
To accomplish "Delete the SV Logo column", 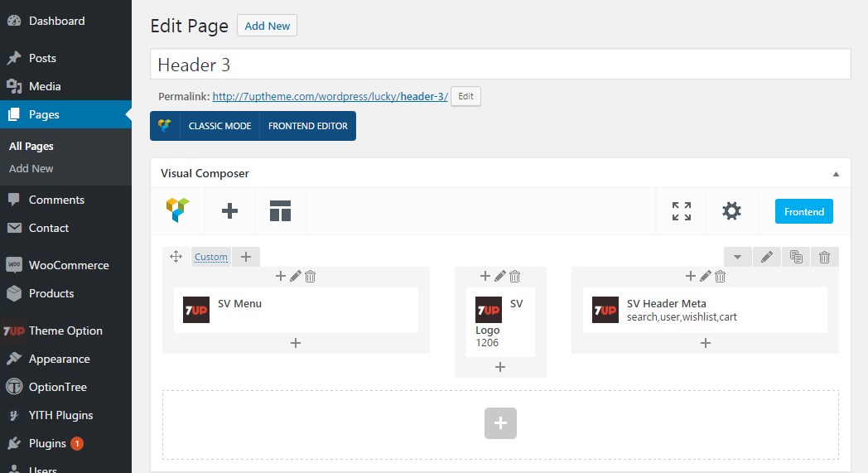I will (x=514, y=277).
